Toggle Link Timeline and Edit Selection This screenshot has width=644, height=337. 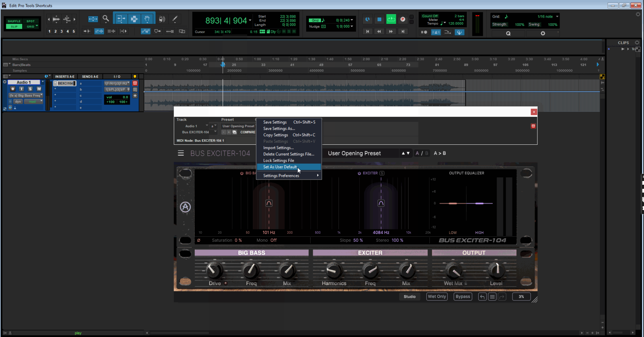pyautogui.click(x=99, y=31)
